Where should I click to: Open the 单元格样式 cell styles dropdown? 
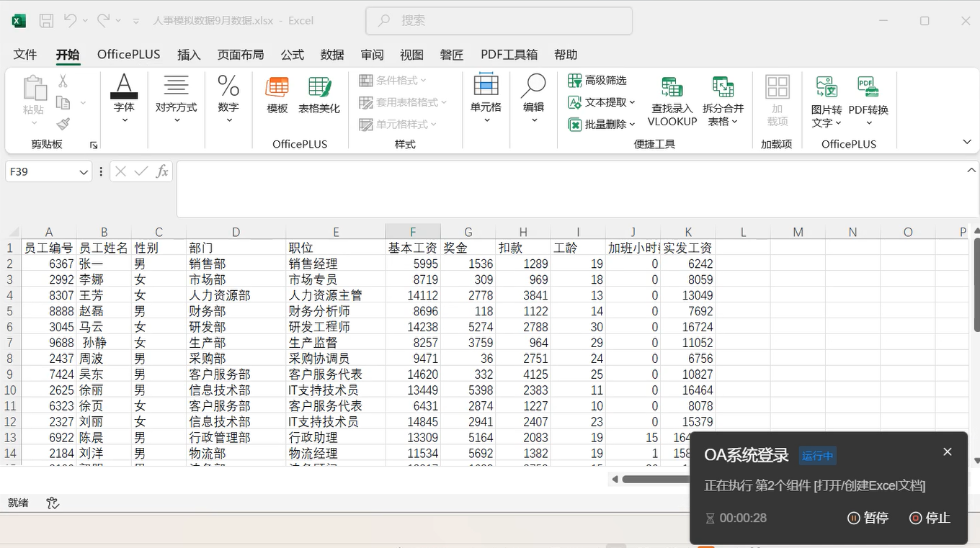tap(398, 125)
